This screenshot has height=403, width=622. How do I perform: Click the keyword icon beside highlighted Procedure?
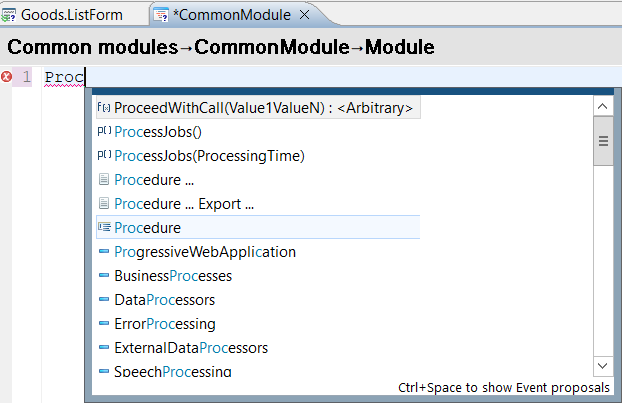(x=104, y=228)
